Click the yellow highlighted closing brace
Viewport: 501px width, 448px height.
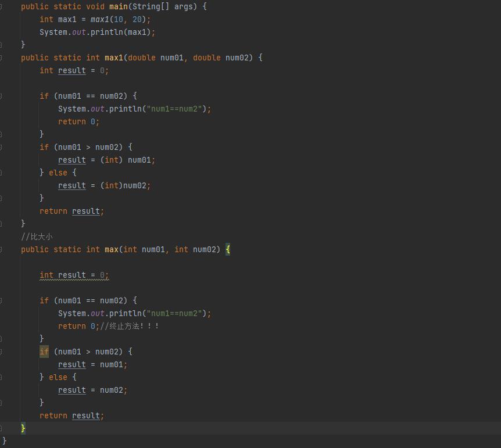23,428
